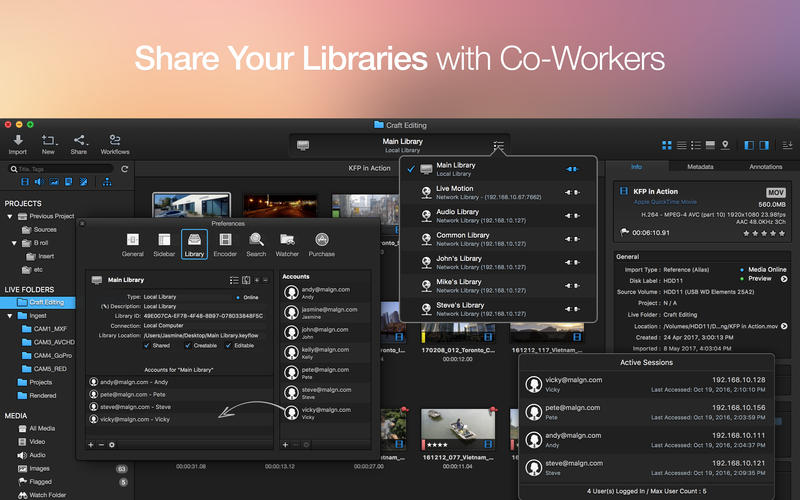Toggle the left sidebar panel icon
Image resolution: width=800 pixels, height=500 pixels.
click(x=749, y=145)
